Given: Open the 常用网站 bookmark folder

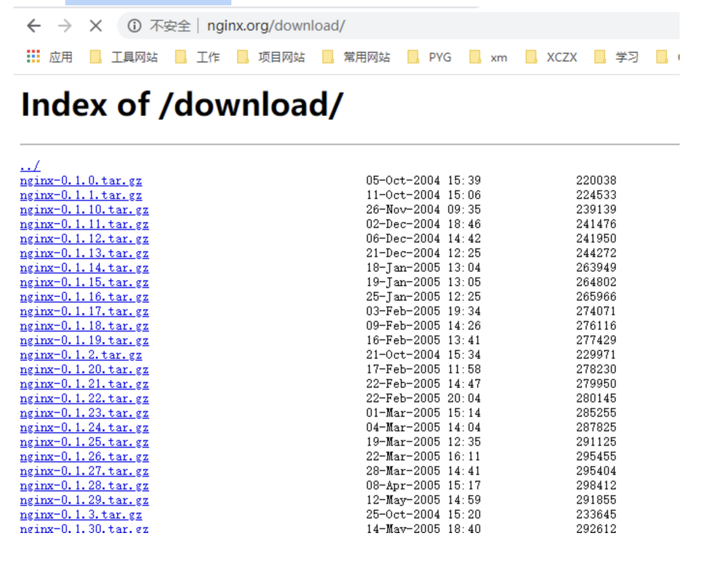Looking at the screenshot, I should pos(356,57).
